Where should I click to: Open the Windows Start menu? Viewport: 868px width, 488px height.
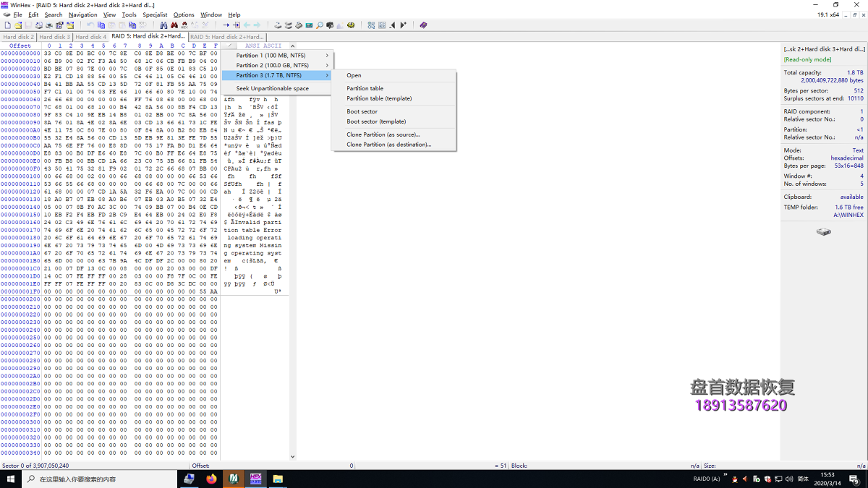coord(11,479)
